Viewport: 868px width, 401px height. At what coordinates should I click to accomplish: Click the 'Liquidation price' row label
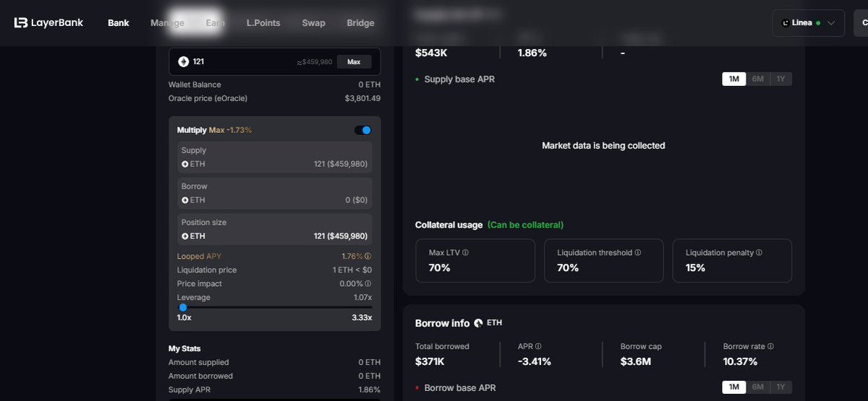pyautogui.click(x=207, y=270)
